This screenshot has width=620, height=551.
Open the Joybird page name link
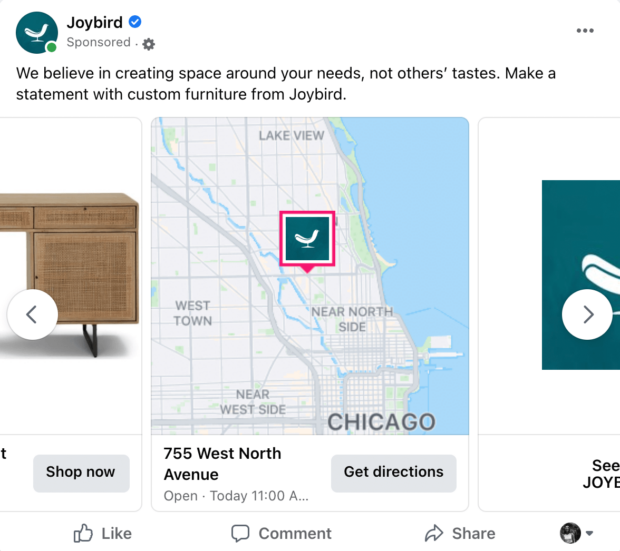[x=95, y=23]
